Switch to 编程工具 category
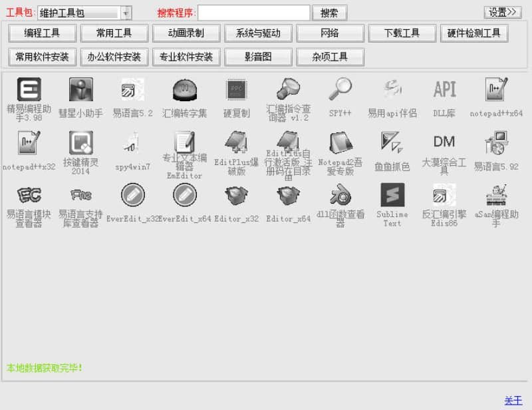532x410 pixels. (42, 33)
